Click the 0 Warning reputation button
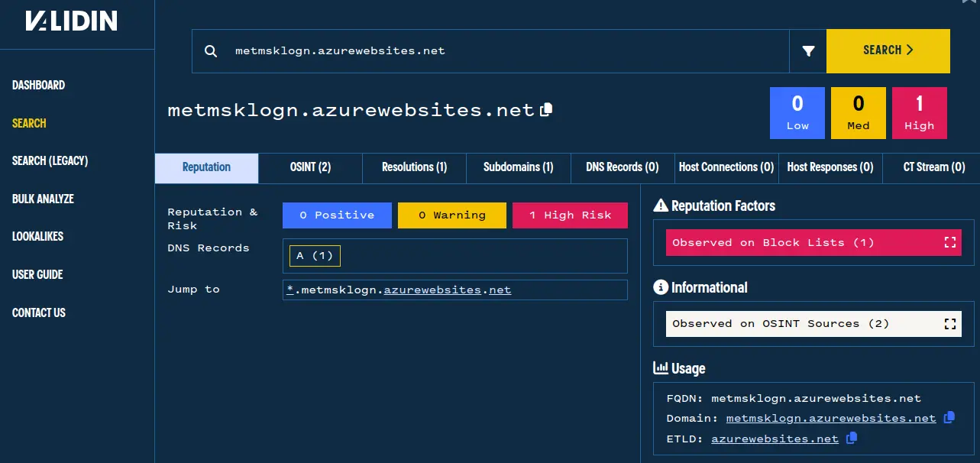The height and width of the screenshot is (463, 980). (452, 215)
